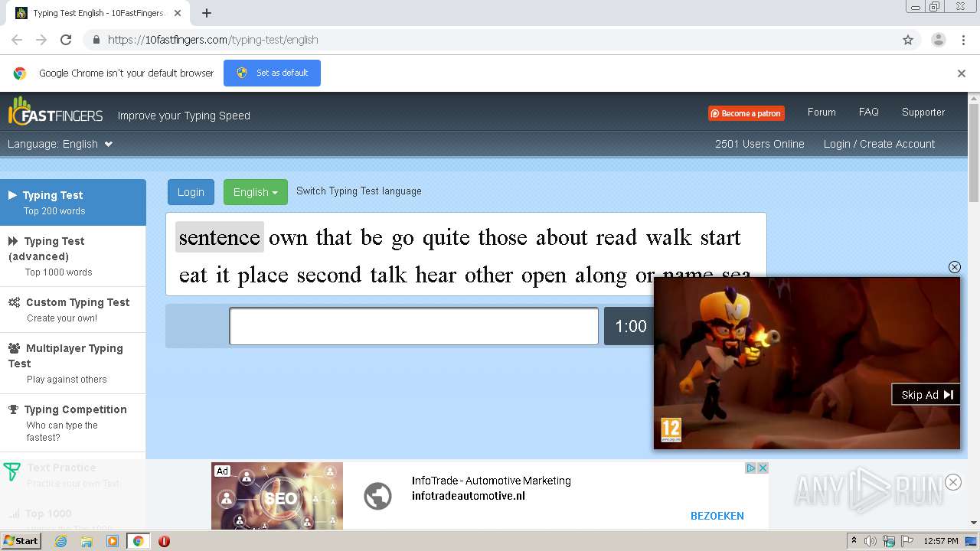
Task: Select Typing Test (advanced) menu item
Action: [73, 256]
